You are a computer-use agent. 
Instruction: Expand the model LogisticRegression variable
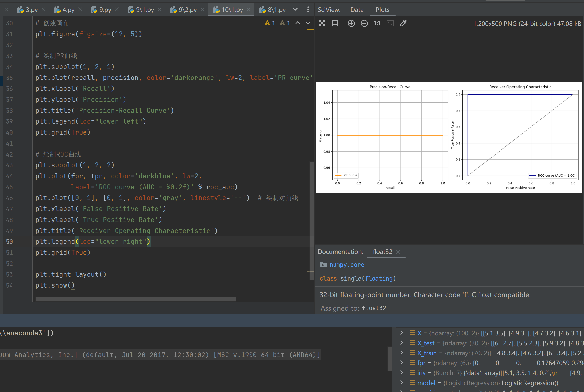[402, 383]
